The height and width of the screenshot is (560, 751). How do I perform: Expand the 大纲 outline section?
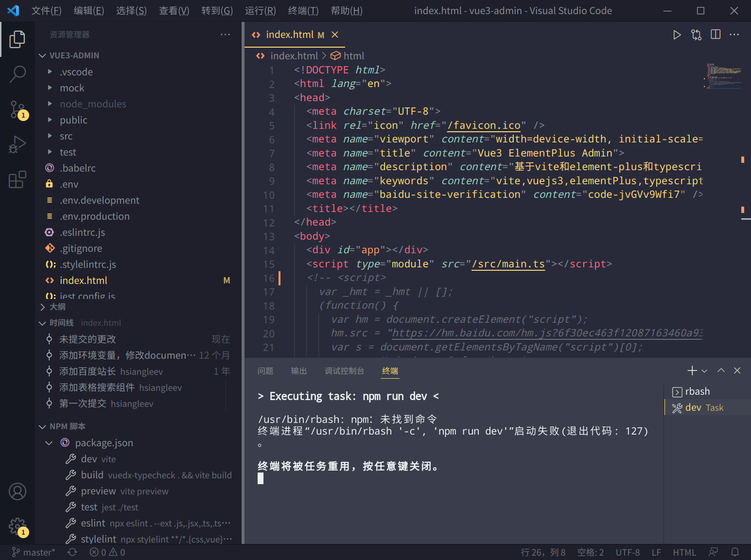tap(139, 307)
